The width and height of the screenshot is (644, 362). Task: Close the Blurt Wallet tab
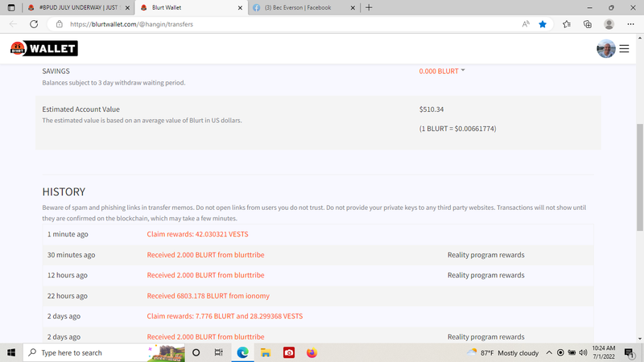pos(240,8)
